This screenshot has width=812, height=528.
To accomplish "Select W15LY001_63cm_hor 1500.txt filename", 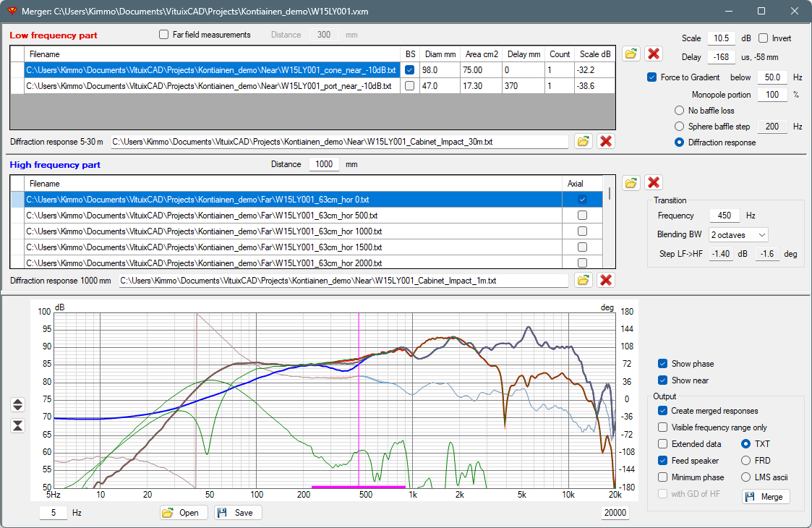I will point(204,247).
